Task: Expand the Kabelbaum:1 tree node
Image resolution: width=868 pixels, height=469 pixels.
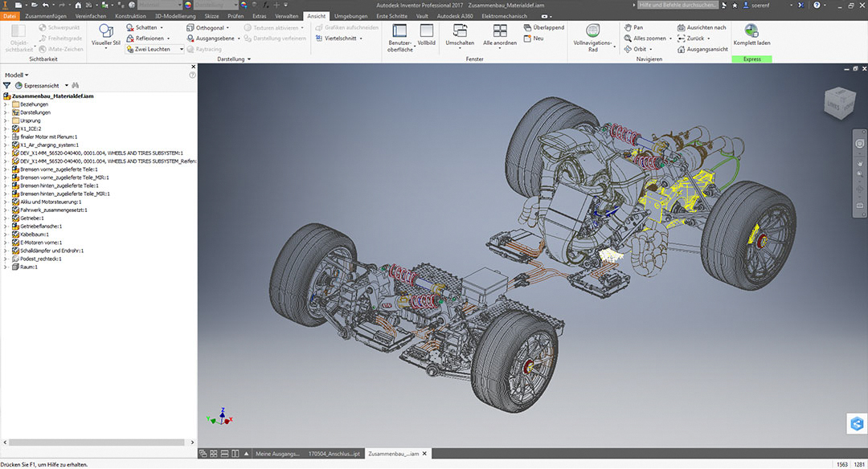Action: coord(6,234)
